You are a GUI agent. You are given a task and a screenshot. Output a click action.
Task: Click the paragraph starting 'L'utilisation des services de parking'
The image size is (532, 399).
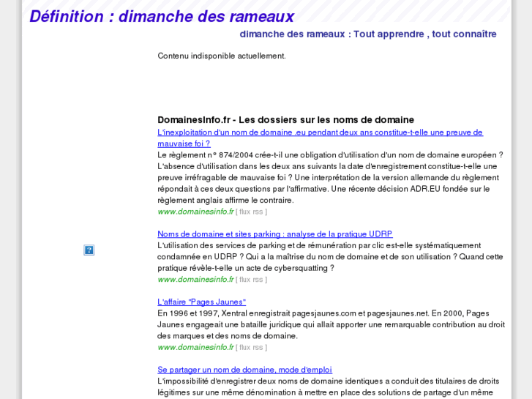[330, 257]
